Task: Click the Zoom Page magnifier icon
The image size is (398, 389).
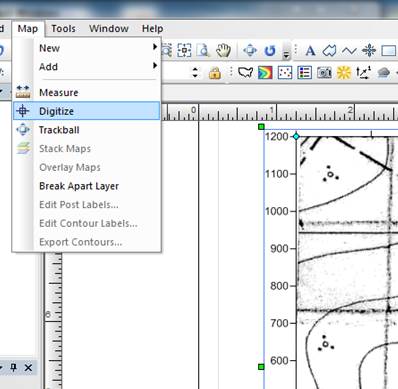Action: click(x=203, y=51)
